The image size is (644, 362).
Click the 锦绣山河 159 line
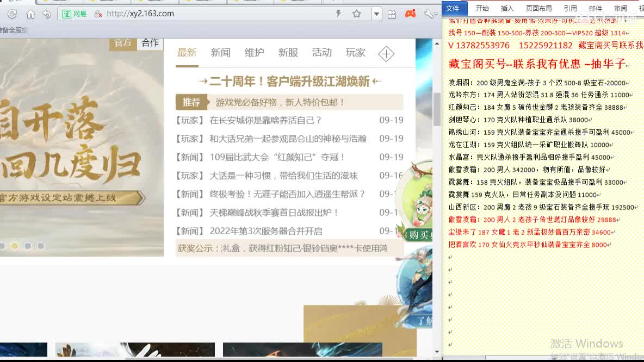click(x=540, y=132)
